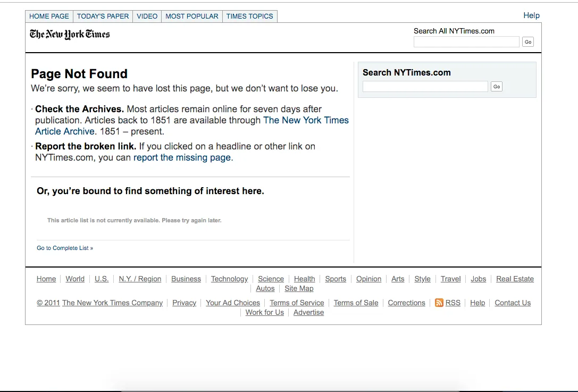Open the Business footer link
This screenshot has height=392, width=578.
pyautogui.click(x=186, y=279)
